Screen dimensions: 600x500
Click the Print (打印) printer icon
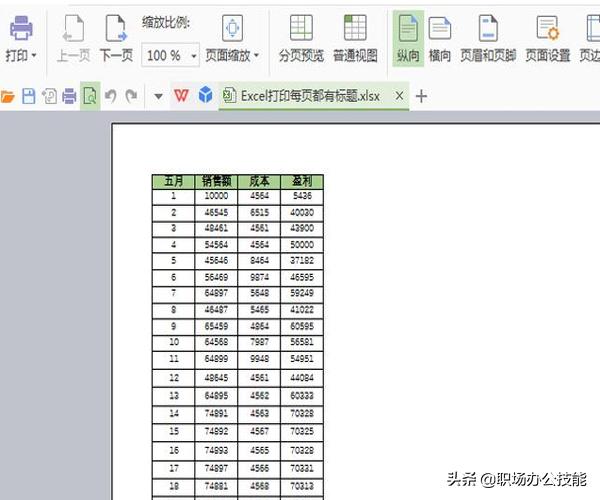coord(21,28)
